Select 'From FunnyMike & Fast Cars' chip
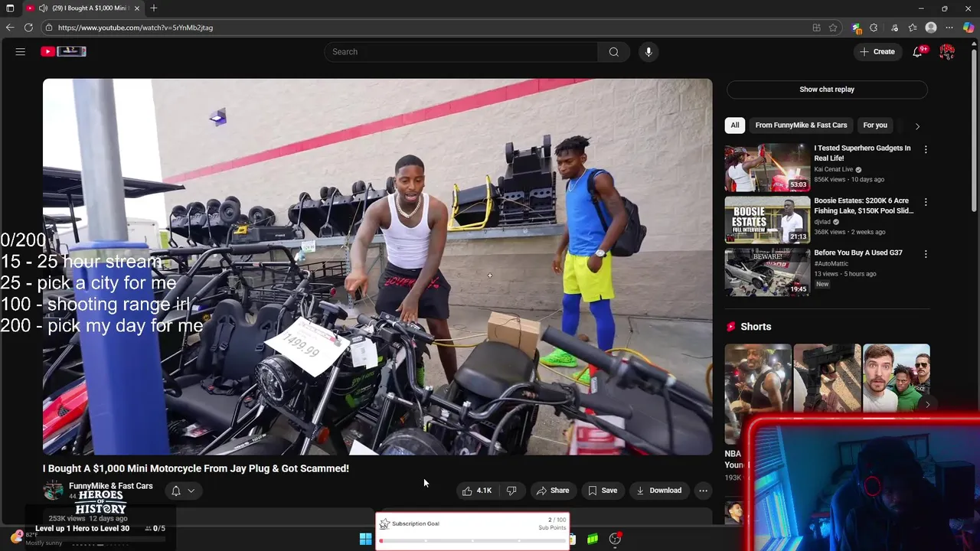The image size is (980, 551). pos(801,125)
